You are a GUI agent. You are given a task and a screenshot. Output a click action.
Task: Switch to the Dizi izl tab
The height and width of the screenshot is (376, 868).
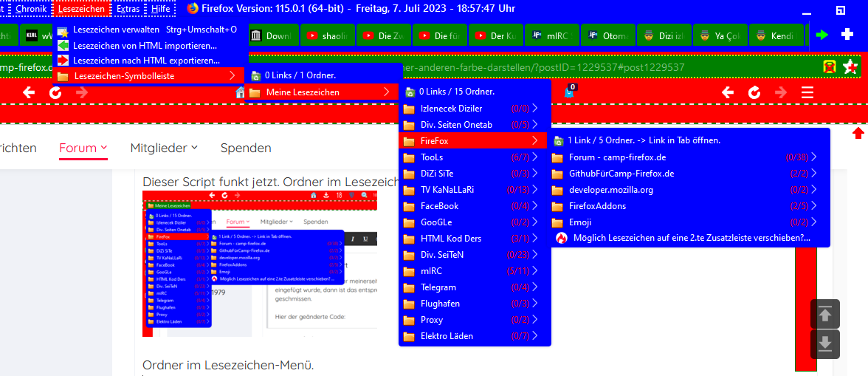point(664,35)
